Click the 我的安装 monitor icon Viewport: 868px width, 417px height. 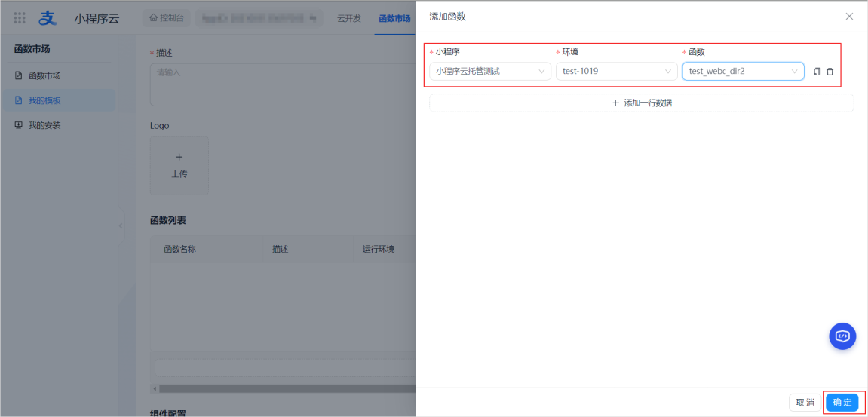pos(19,125)
